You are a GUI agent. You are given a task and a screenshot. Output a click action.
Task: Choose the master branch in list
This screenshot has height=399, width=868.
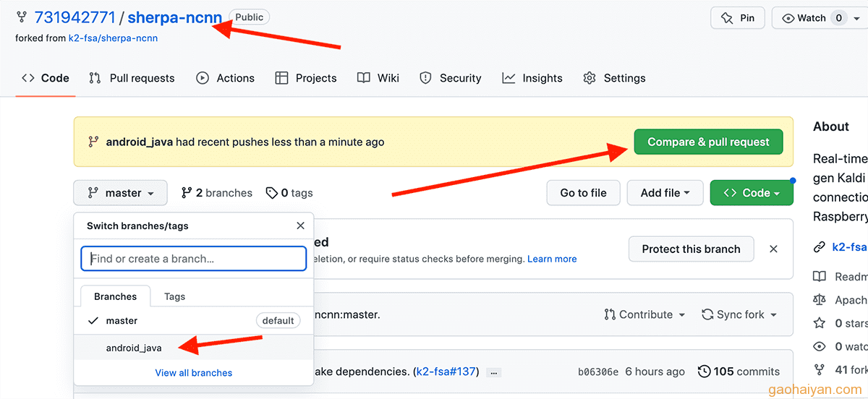click(x=193, y=321)
